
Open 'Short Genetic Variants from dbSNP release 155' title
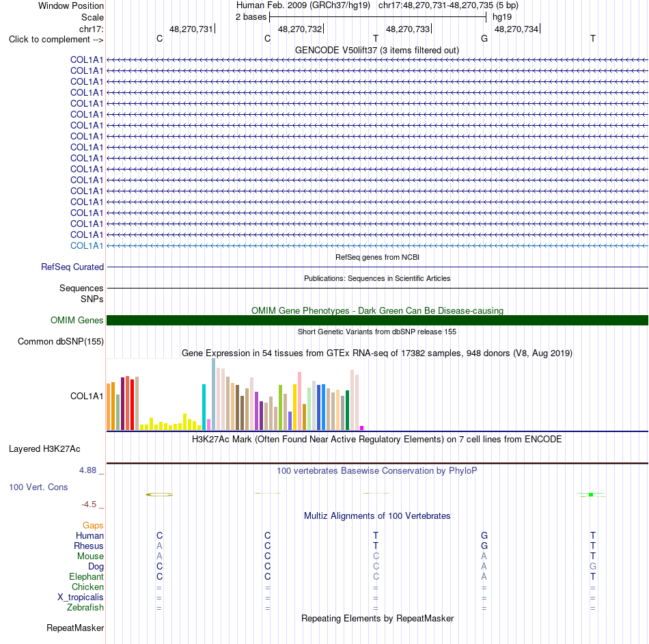(376, 332)
